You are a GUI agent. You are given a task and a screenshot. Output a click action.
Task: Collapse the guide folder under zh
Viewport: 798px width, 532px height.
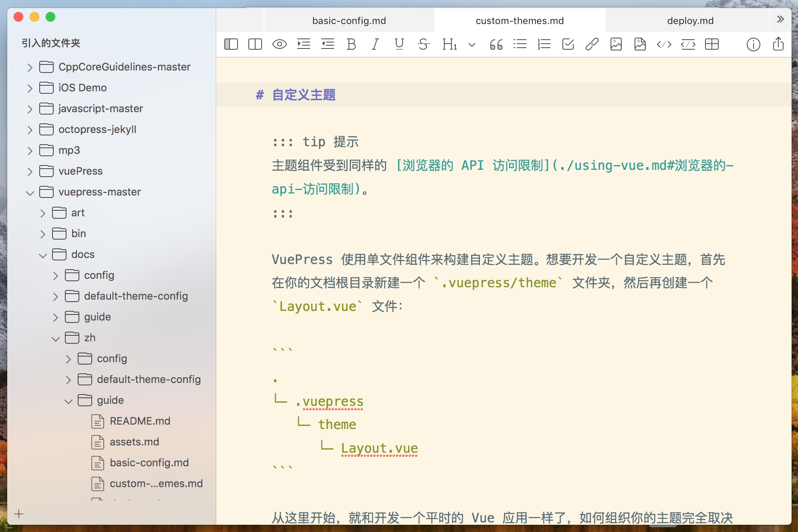tap(68, 401)
